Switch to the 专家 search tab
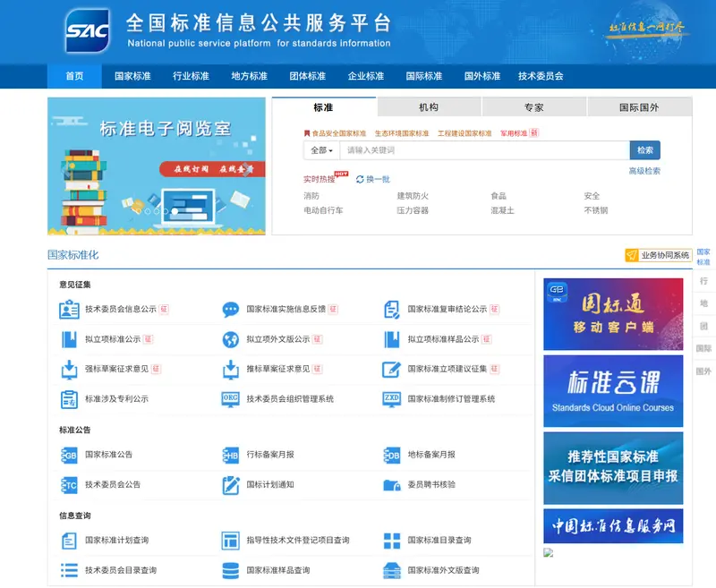Image resolution: width=716 pixels, height=588 pixels. [533, 107]
